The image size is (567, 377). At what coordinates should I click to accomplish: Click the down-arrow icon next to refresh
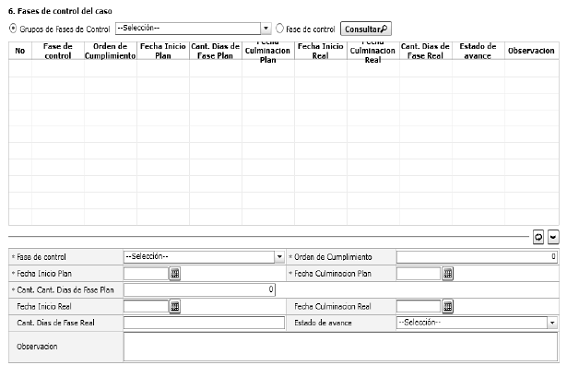click(x=553, y=237)
